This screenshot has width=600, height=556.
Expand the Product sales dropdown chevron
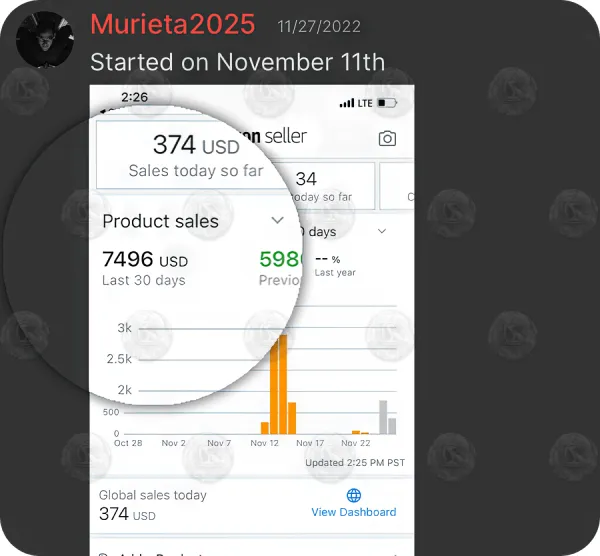[277, 220]
